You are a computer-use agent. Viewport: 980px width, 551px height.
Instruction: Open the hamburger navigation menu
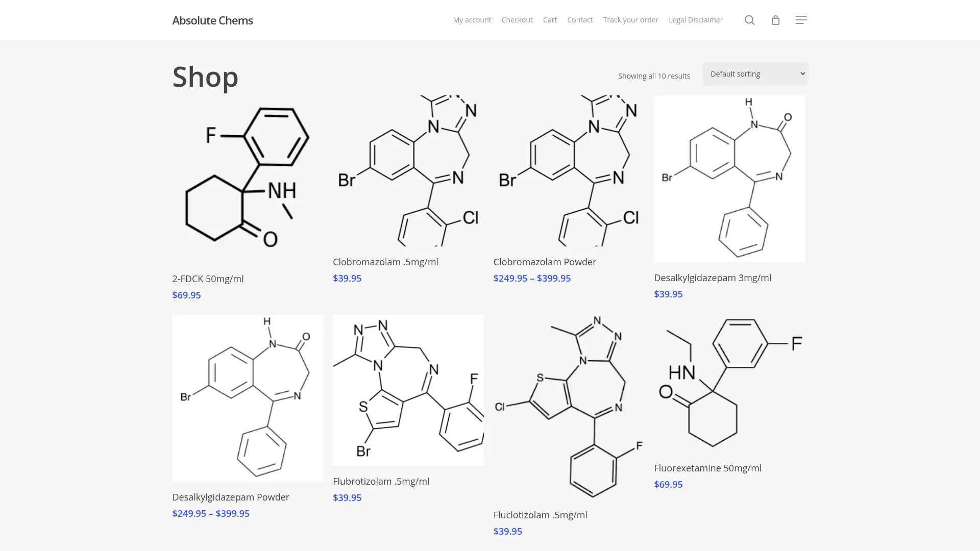point(801,20)
